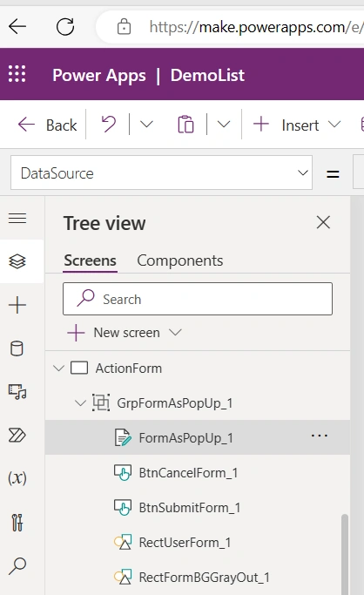This screenshot has height=595, width=364.
Task: Click the Tree view Search field
Action: pyautogui.click(x=198, y=299)
